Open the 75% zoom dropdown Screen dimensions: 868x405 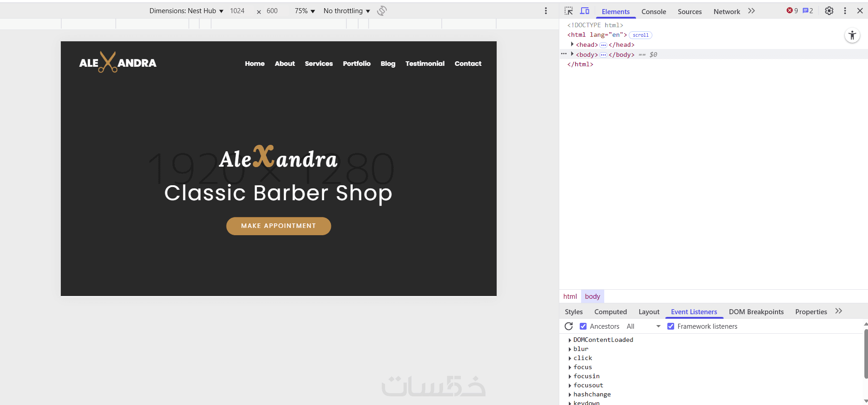click(x=305, y=11)
